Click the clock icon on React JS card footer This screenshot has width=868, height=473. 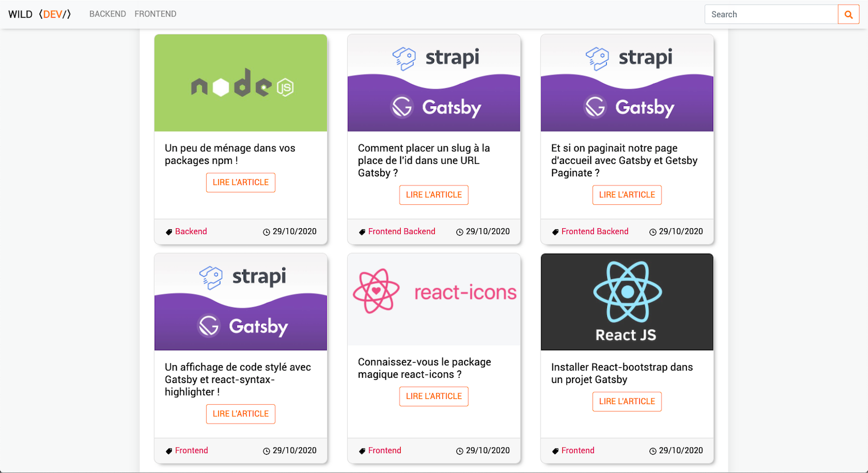tap(653, 451)
